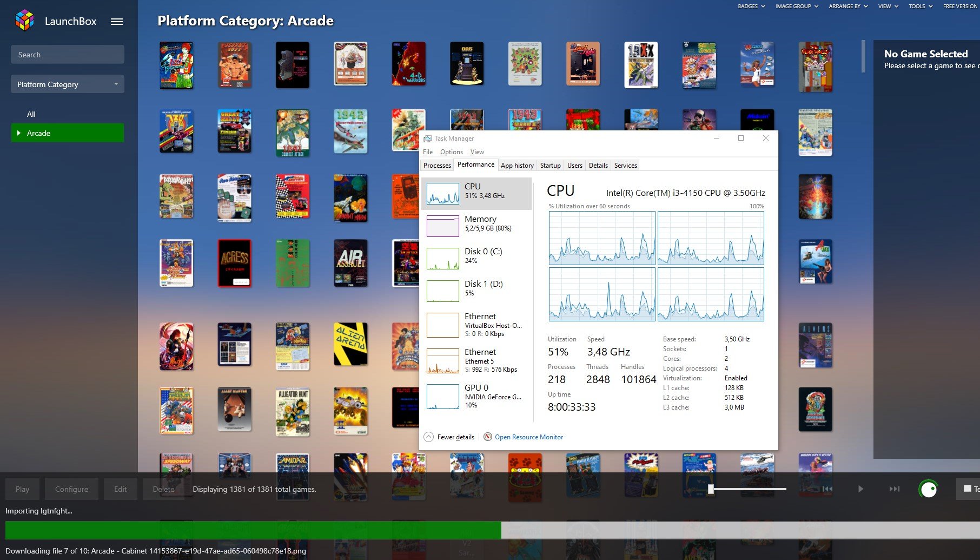Click Open Resource Monitor link
Viewport: 980px width, 560px height.
click(x=529, y=437)
